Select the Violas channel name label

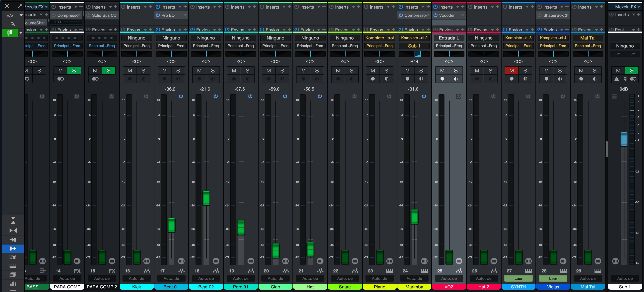tap(553, 287)
